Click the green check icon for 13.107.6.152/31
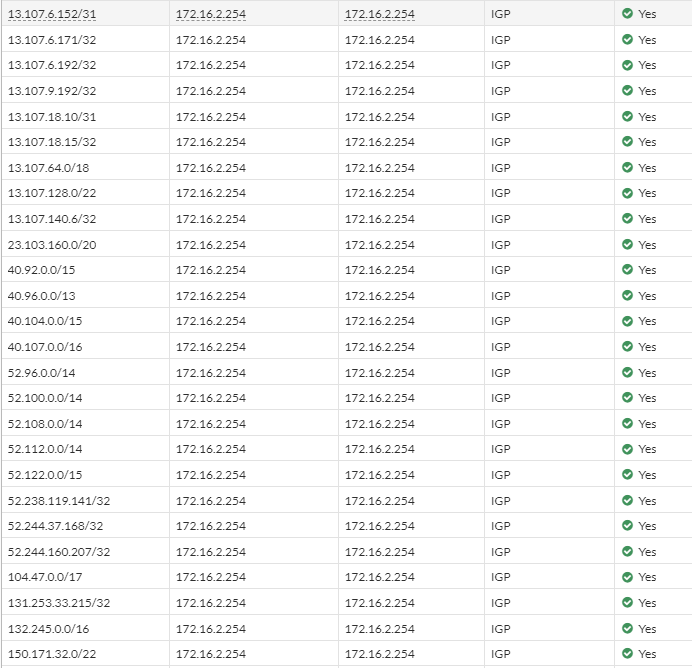Image resolution: width=692 pixels, height=668 pixels. click(627, 14)
